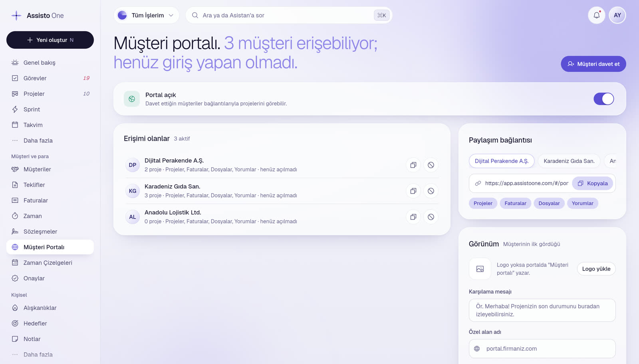Click the Karşılama mesajı text field
This screenshot has width=639, height=364.
[x=542, y=310]
